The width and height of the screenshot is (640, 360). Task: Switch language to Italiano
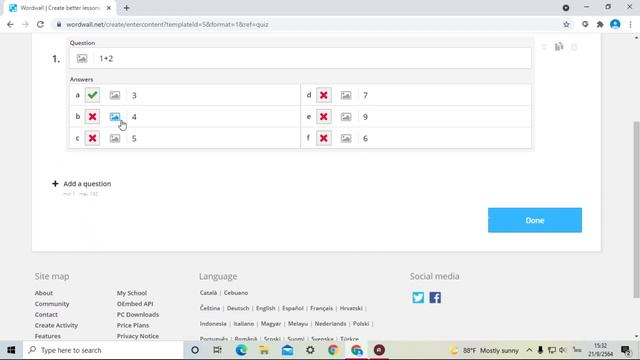coord(244,324)
